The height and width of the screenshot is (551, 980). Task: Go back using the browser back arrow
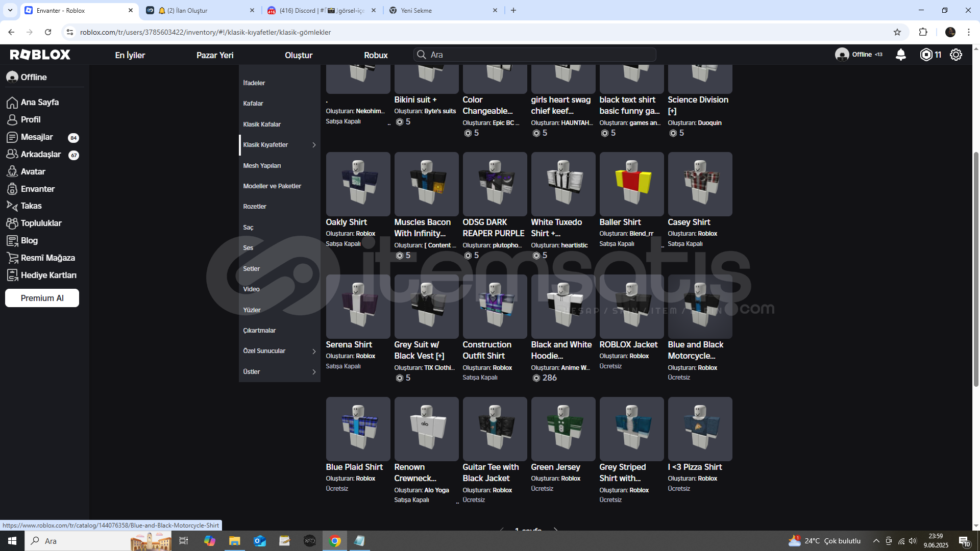tap(11, 32)
